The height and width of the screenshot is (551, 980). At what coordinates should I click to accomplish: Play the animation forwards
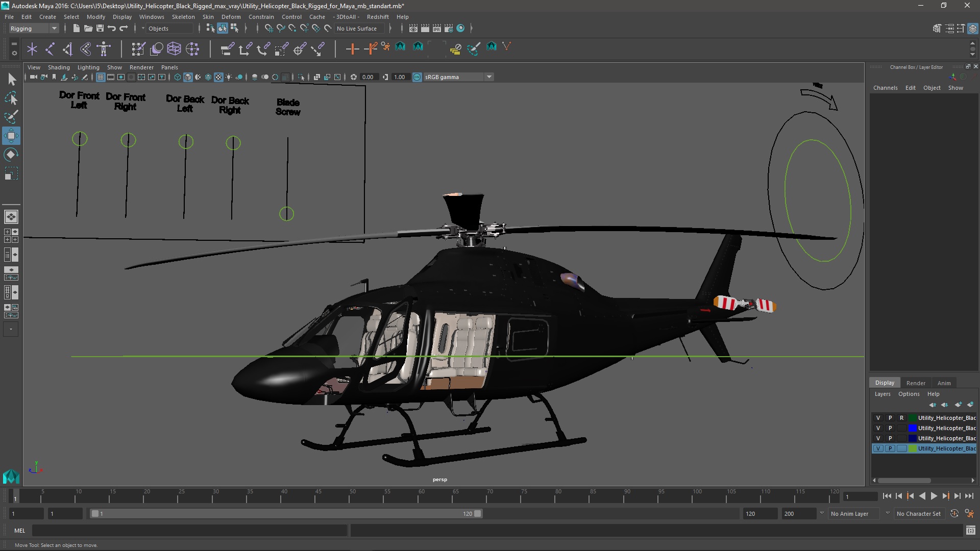[x=934, y=496]
